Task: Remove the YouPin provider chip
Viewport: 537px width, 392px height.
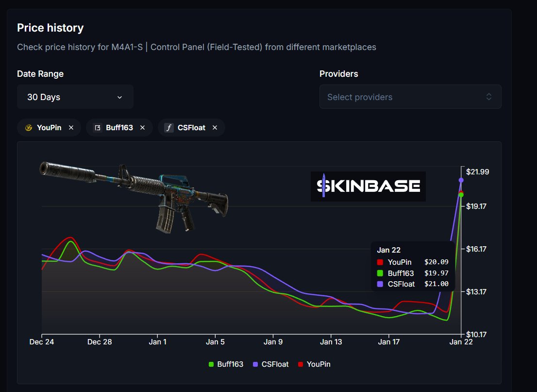Action: (x=71, y=127)
